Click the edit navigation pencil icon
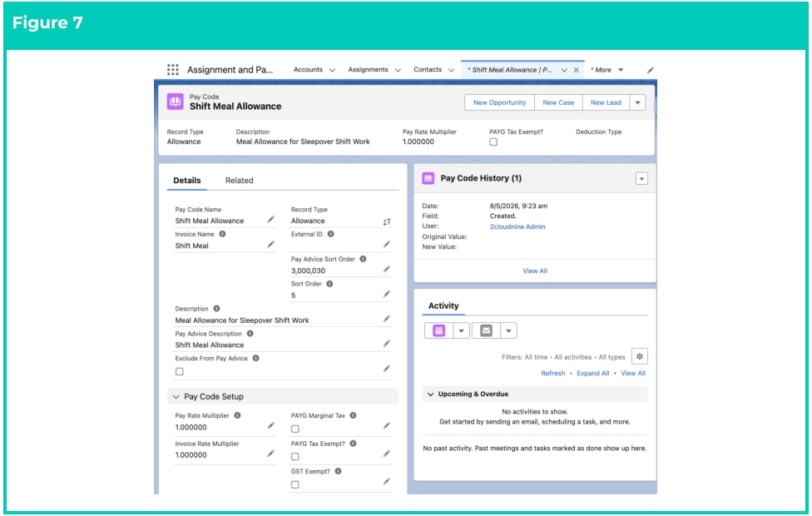812x516 pixels. click(x=651, y=70)
